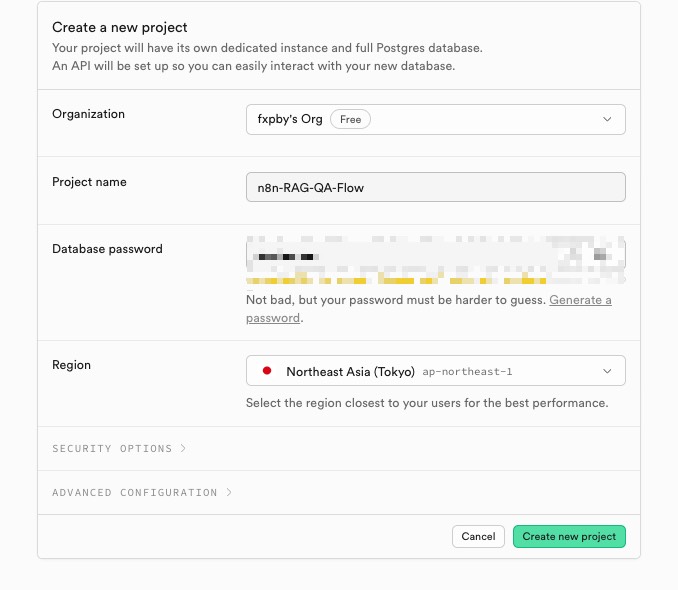
Task: Click the red Japan flag icon
Action: pyautogui.click(x=267, y=371)
